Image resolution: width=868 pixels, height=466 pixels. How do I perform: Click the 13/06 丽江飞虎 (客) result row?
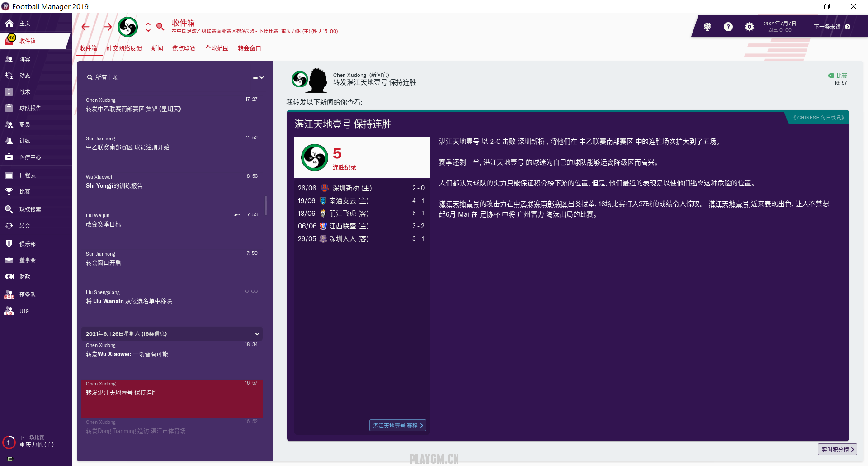[361, 213]
